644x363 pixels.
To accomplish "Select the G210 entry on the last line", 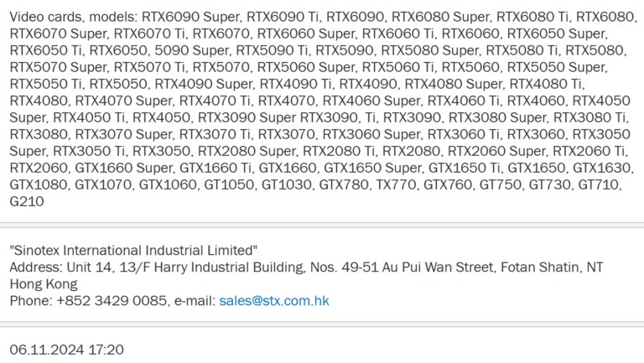I will point(27,201).
